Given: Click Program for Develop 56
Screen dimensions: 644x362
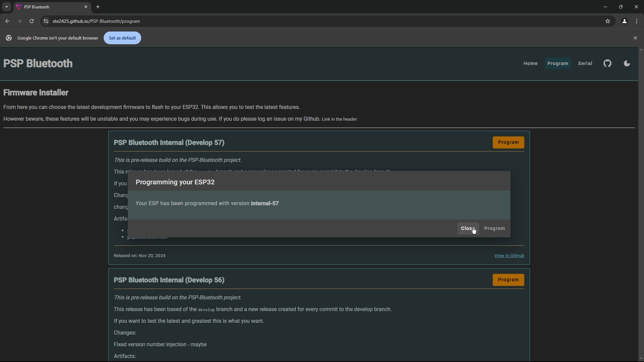Looking at the screenshot, I should click(508, 280).
